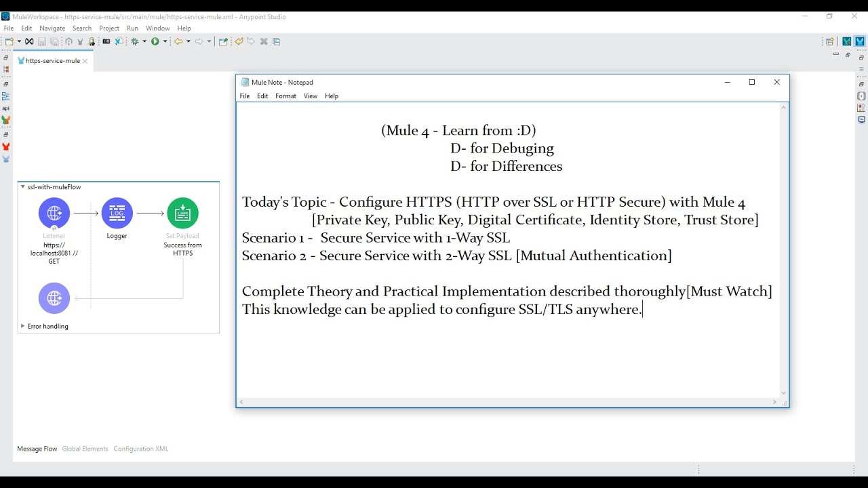The image size is (868, 488).
Task: Select the Logger component in flow
Action: pos(117,213)
